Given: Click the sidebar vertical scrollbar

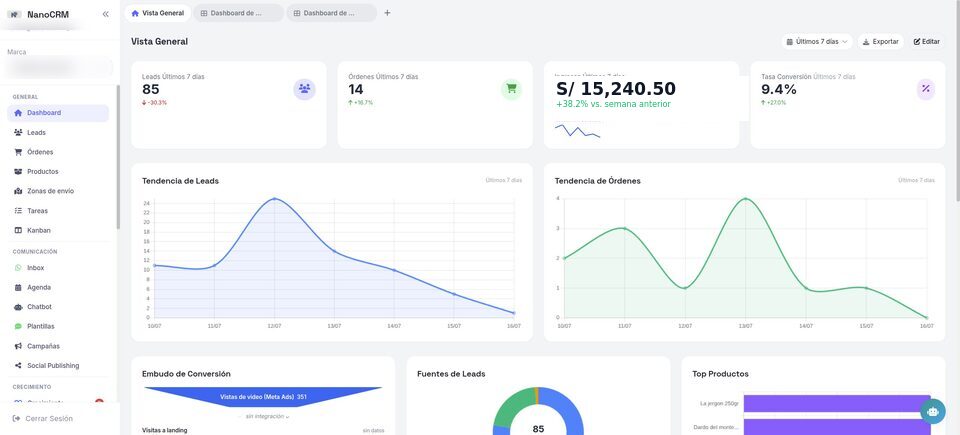Looking at the screenshot, I should click(118, 157).
